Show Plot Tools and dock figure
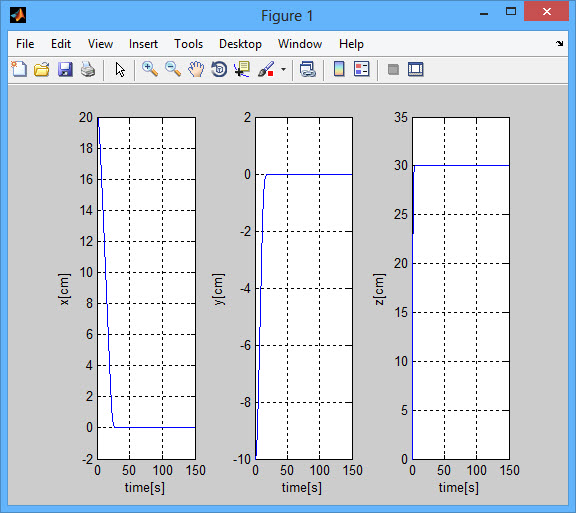Screen dimensions: 576x513 coord(416,69)
